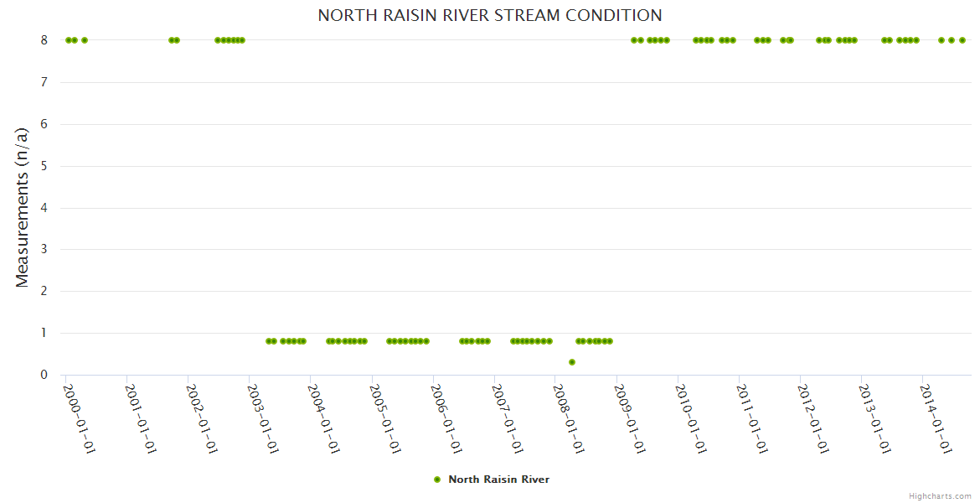Click the 2005-01-01 x-axis label
Viewport: 980px width, 503px height.
386,417
